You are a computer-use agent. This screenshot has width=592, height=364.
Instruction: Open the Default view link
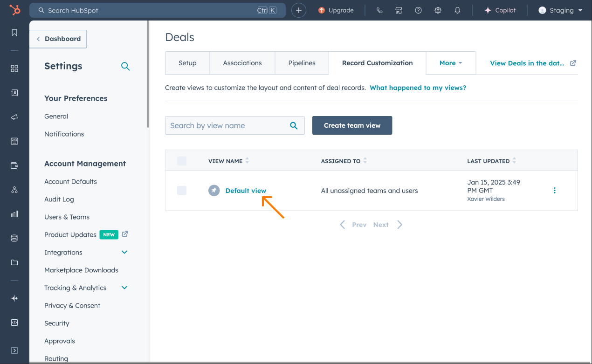coord(246,191)
